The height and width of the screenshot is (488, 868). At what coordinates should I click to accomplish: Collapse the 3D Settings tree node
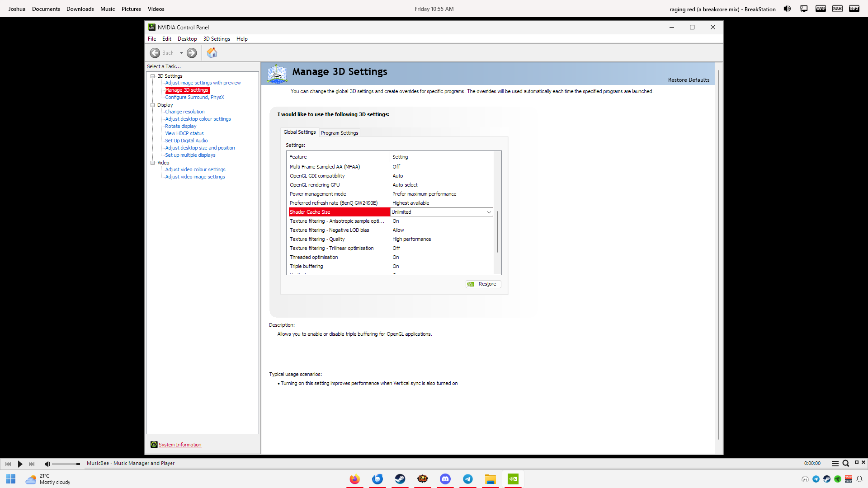tap(153, 76)
